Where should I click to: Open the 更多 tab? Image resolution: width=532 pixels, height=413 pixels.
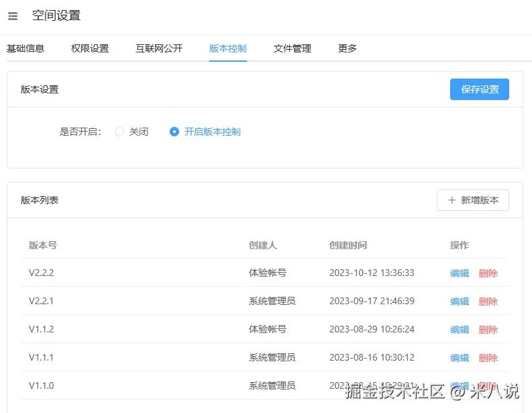click(x=347, y=48)
